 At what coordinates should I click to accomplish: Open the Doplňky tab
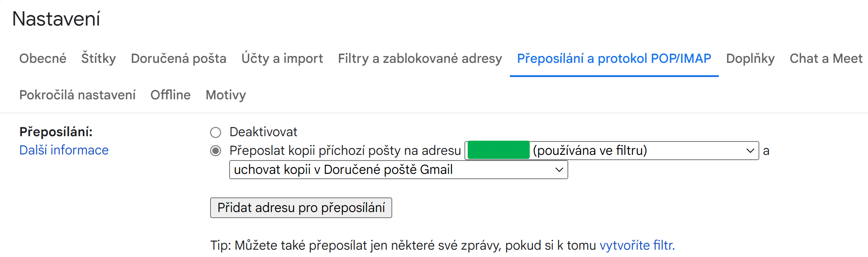point(750,59)
